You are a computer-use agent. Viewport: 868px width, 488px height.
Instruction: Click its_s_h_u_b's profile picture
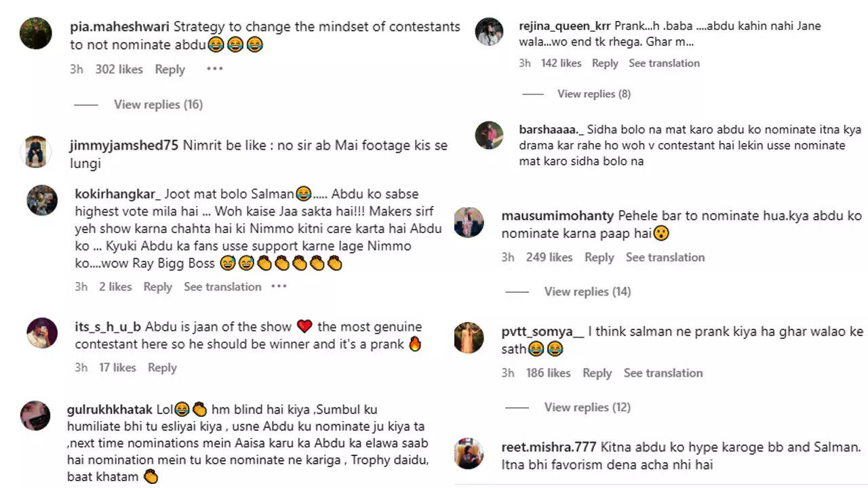pyautogui.click(x=42, y=333)
